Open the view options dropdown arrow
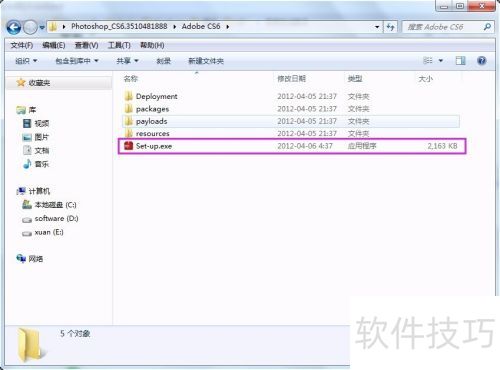 (441, 61)
